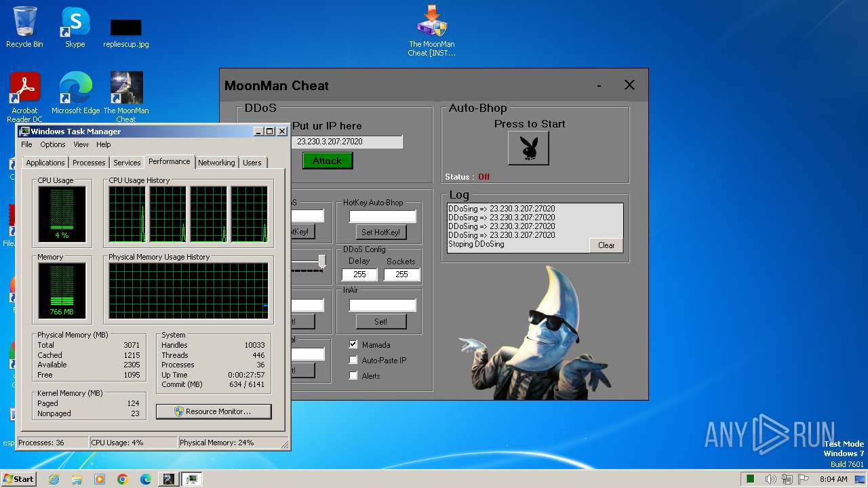Open Microsoft Edge from the taskbar
868x488 pixels.
click(146, 479)
